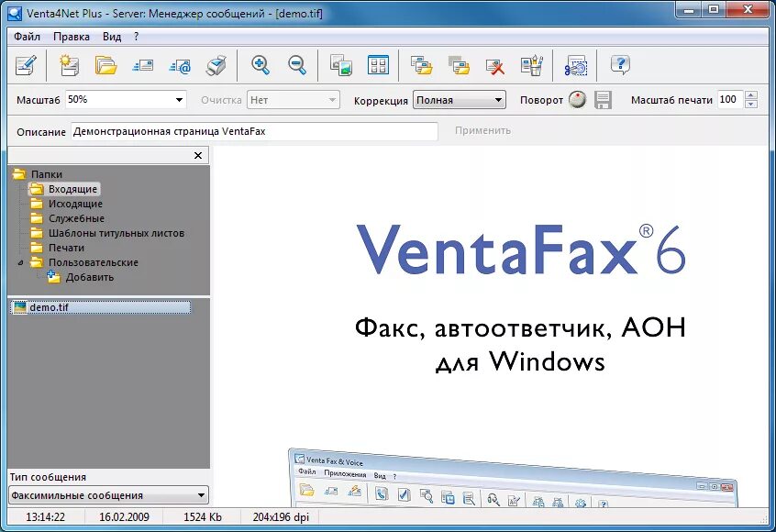Viewport: 776px width, 532px height.
Task: Select the Входящие folder
Action: (72, 189)
